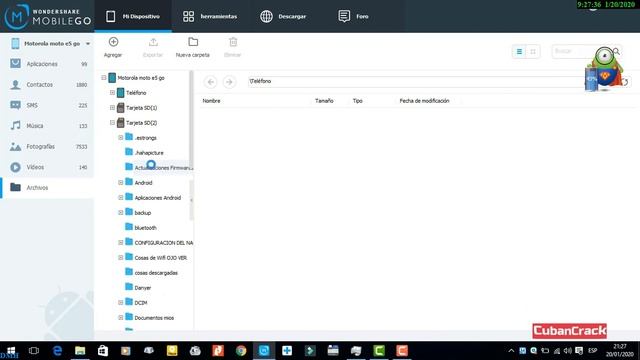Open the Música section
This screenshot has width=640, height=360.
coord(48,126)
